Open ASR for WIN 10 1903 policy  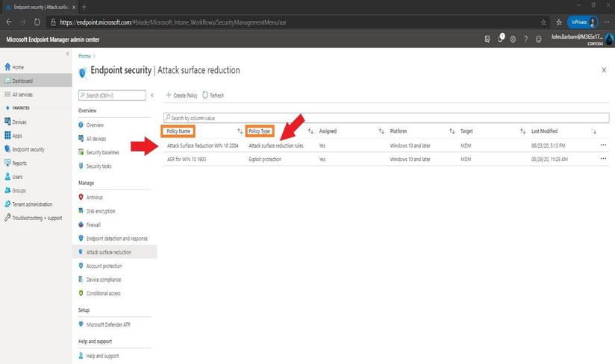pyautogui.click(x=187, y=160)
